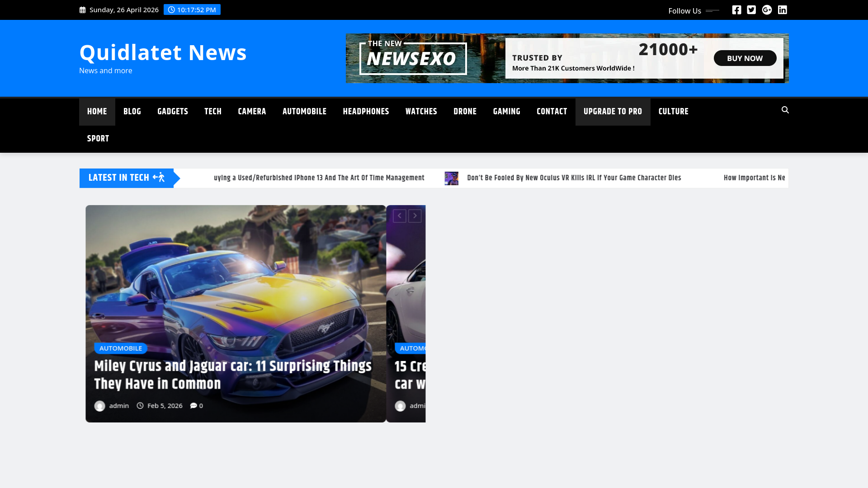Open the Miley Cyrus and Jaguar car headline
Image resolution: width=868 pixels, height=488 pixels.
(233, 375)
